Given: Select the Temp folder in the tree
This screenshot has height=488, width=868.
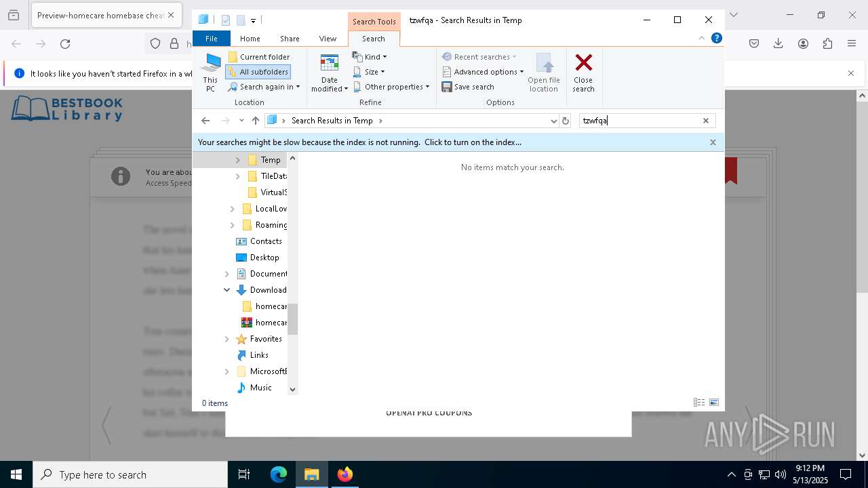Looking at the screenshot, I should pos(271,160).
